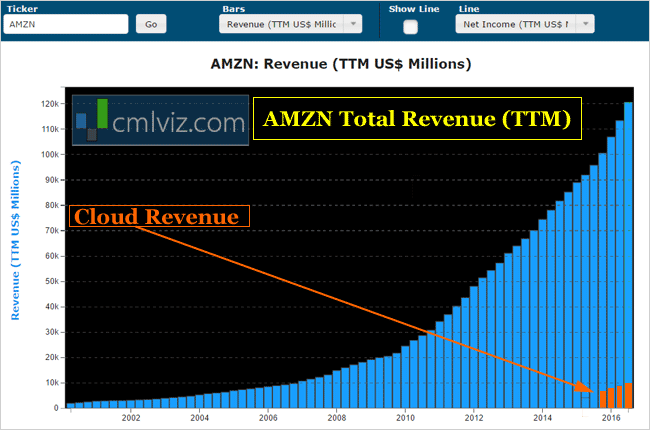Click the 2006 x-axis label
The image size is (650, 430).
pyautogui.click(x=268, y=418)
